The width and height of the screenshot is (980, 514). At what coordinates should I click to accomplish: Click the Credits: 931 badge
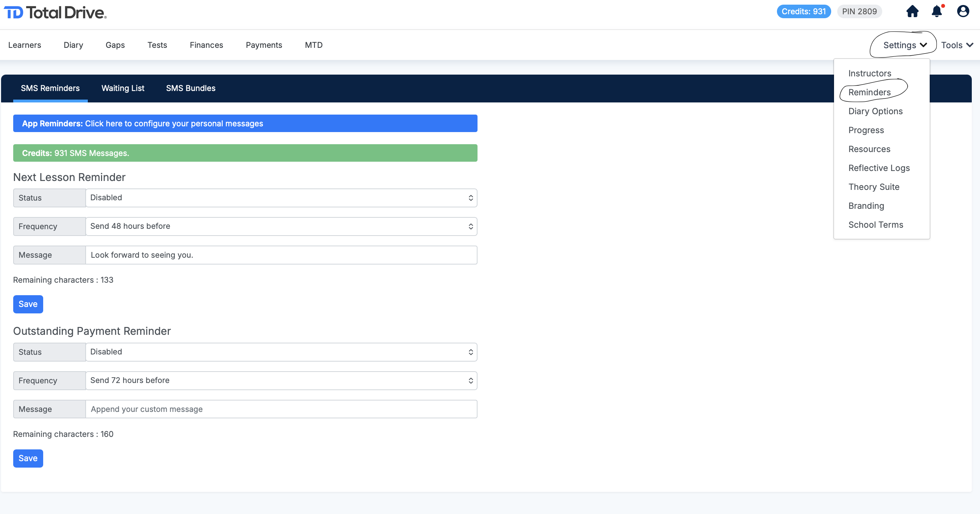(x=803, y=11)
